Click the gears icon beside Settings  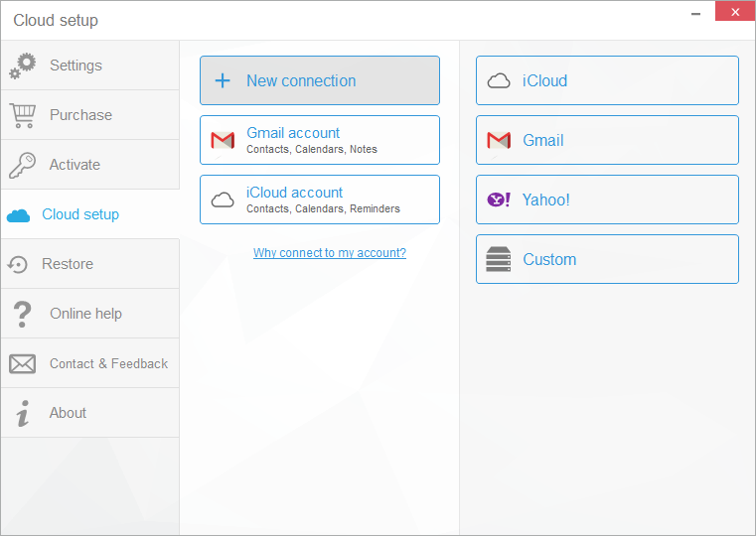pyautogui.click(x=22, y=66)
